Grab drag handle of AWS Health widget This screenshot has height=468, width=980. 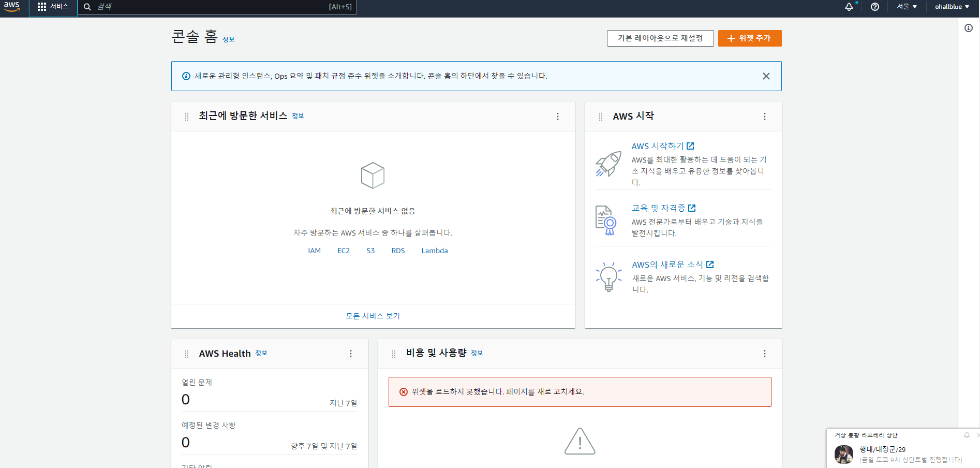tap(187, 354)
